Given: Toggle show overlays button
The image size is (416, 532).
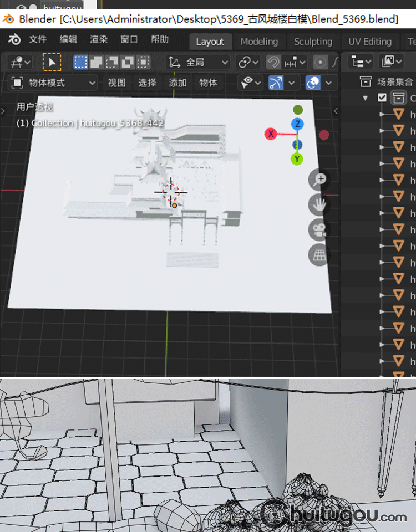Looking at the screenshot, I should 313,83.
